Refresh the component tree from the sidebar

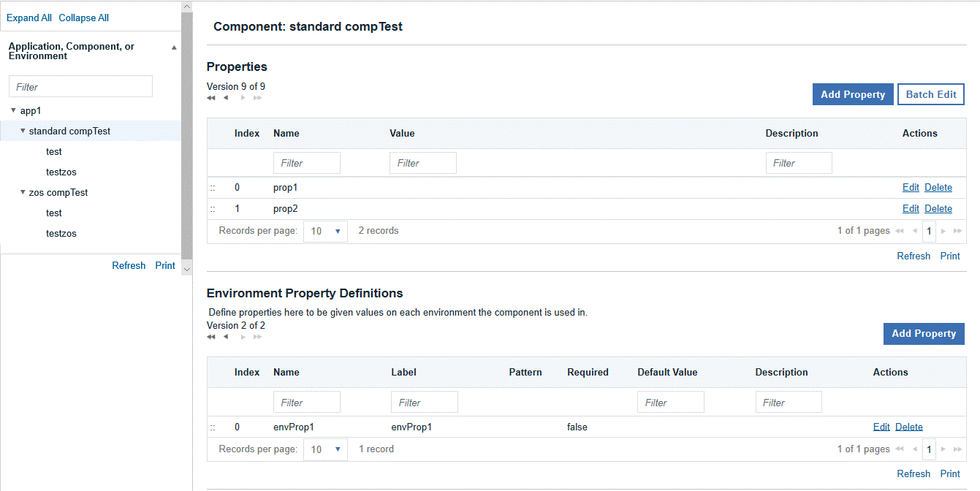pyautogui.click(x=129, y=265)
